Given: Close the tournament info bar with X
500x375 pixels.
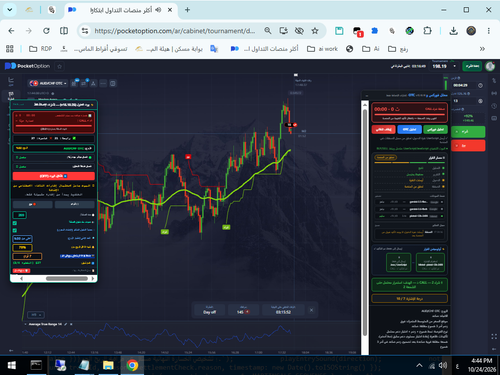Looking at the screenshot, I should (x=311, y=310).
